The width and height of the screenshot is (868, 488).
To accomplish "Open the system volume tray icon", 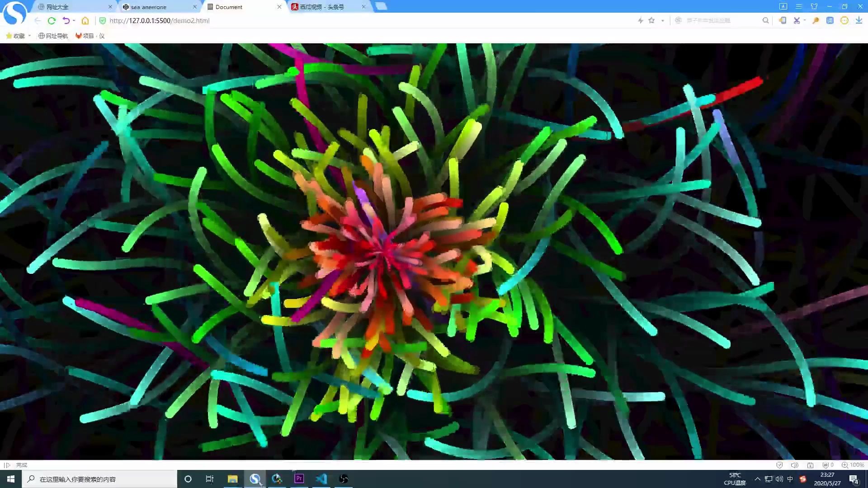I will point(779,479).
